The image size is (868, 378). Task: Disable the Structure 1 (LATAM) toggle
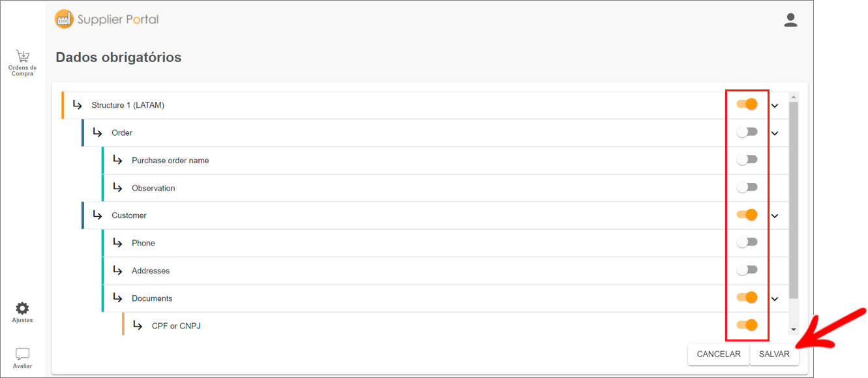coord(747,104)
